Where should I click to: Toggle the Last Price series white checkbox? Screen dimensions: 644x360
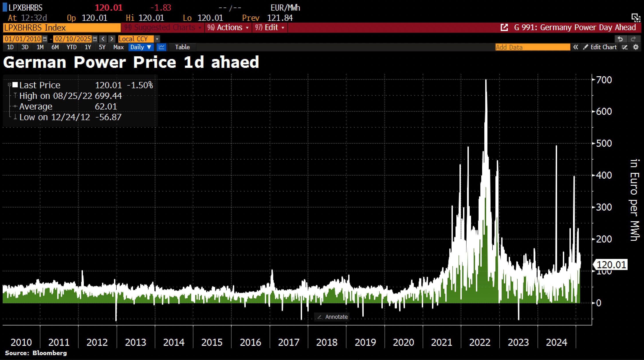15,85
